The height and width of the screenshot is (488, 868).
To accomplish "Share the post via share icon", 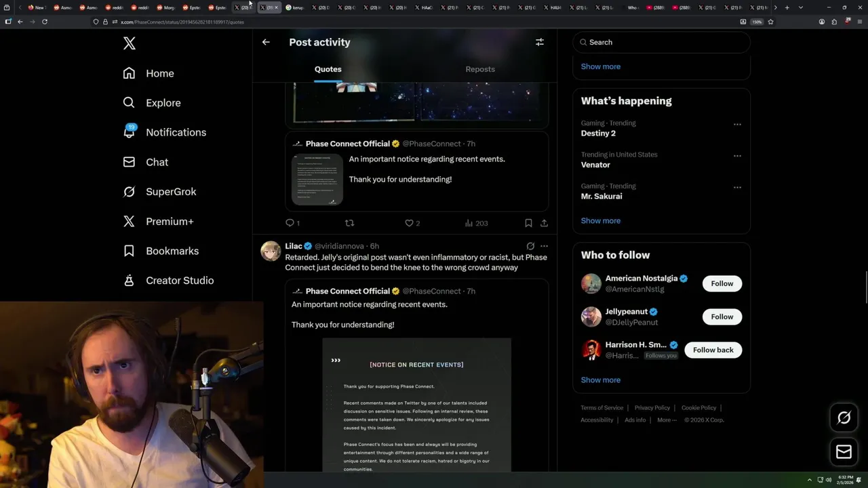I will [544, 223].
